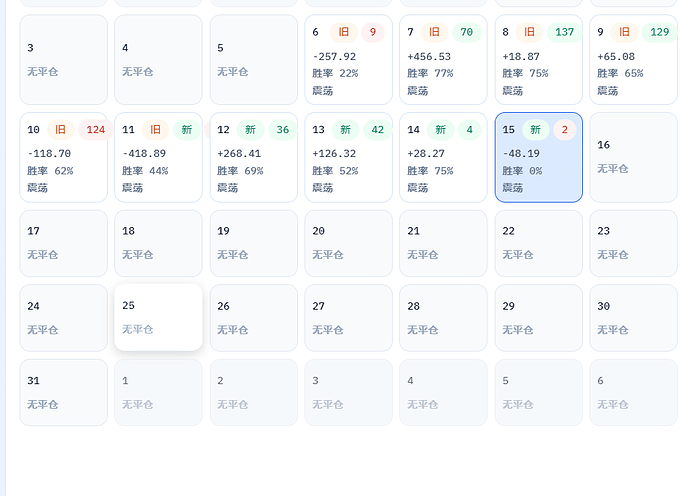Click the +268.41 profit value

(239, 154)
